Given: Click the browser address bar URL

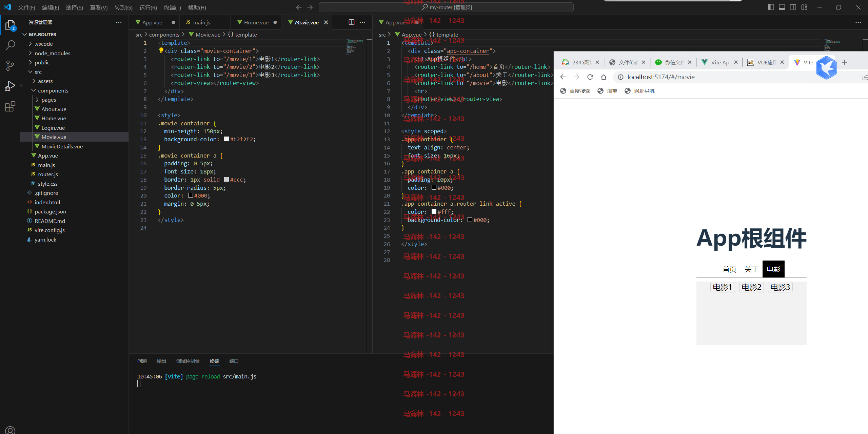Looking at the screenshot, I should pos(661,77).
